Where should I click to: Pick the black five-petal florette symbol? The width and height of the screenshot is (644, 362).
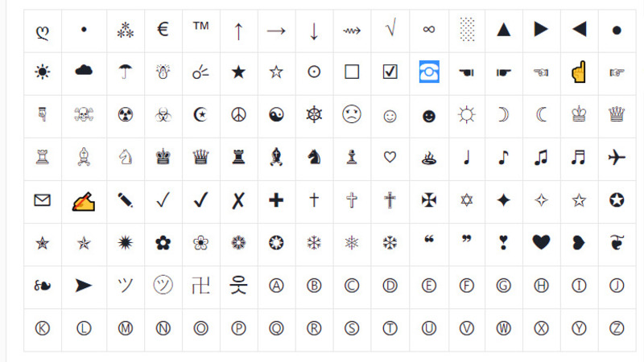(163, 243)
